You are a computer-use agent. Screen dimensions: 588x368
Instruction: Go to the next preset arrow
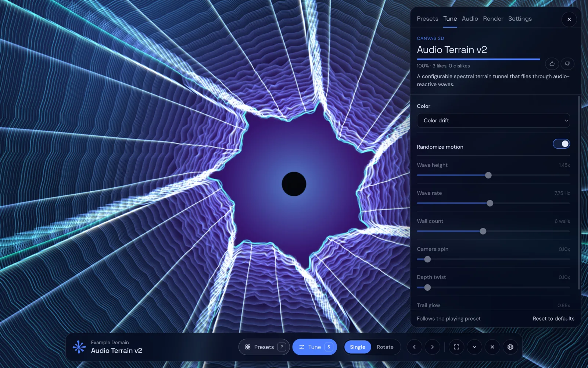pyautogui.click(x=432, y=347)
